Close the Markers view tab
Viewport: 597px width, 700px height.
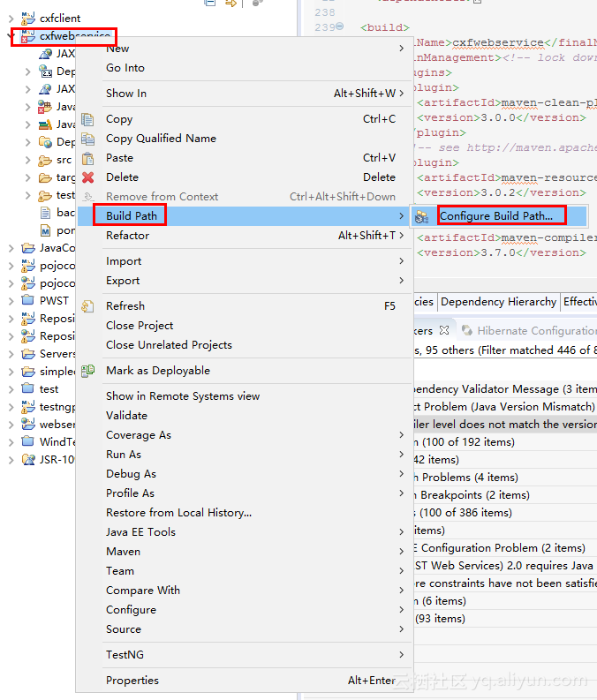point(444,330)
